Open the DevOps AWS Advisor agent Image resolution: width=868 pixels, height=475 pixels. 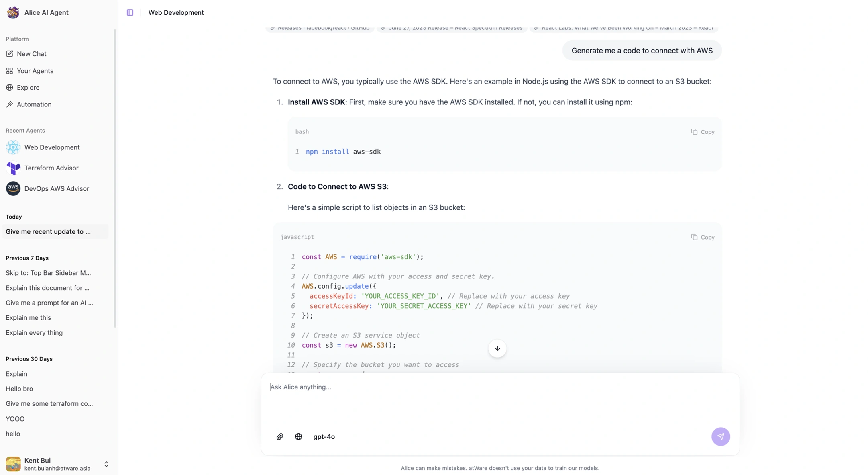[56, 188]
